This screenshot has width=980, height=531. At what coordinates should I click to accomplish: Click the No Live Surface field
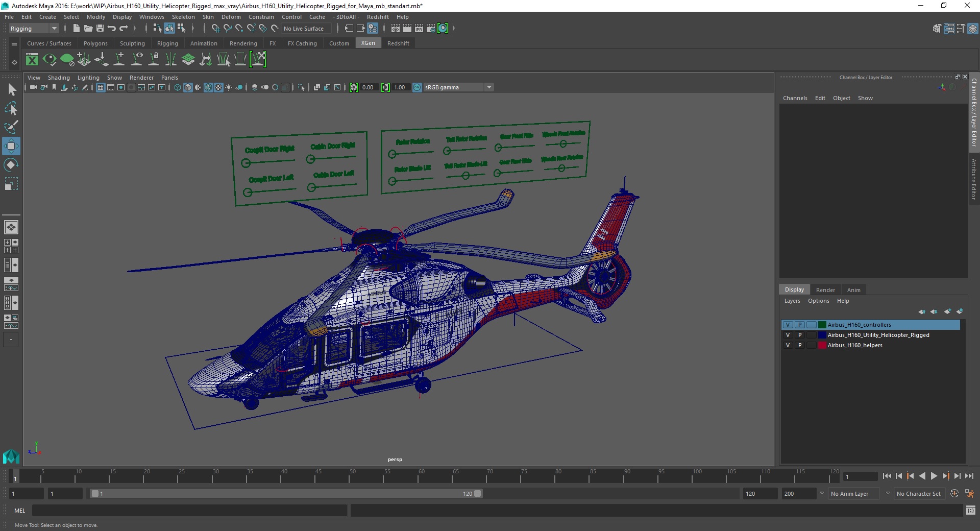tap(307, 29)
